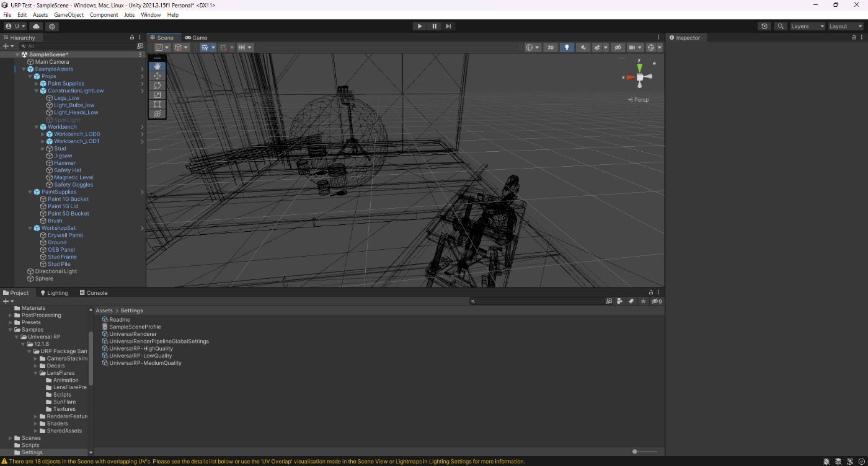Toggle scene lighting with the lightbulb button
Image resolution: width=868 pixels, height=466 pixels.
pyautogui.click(x=567, y=48)
